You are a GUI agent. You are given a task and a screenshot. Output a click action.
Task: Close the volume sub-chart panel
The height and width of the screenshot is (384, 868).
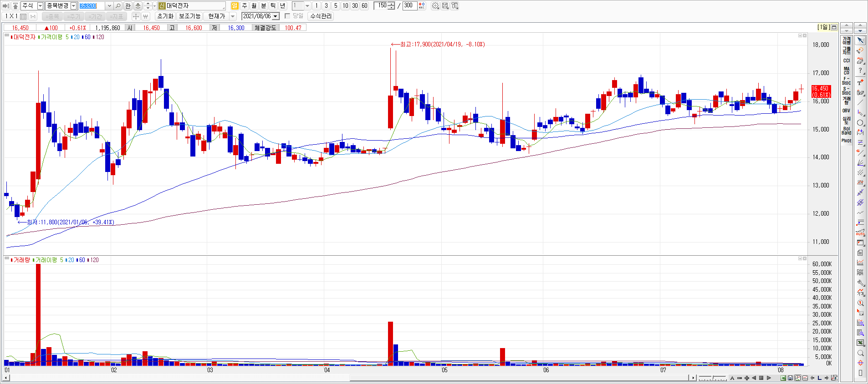tap(805, 258)
